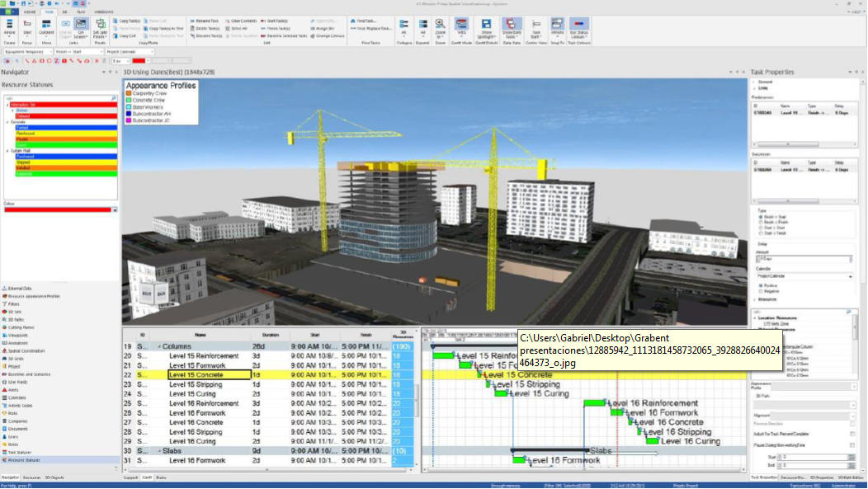This screenshot has height=489, width=868.
Task: Click Find Task in the ribbon
Action: 364,19
